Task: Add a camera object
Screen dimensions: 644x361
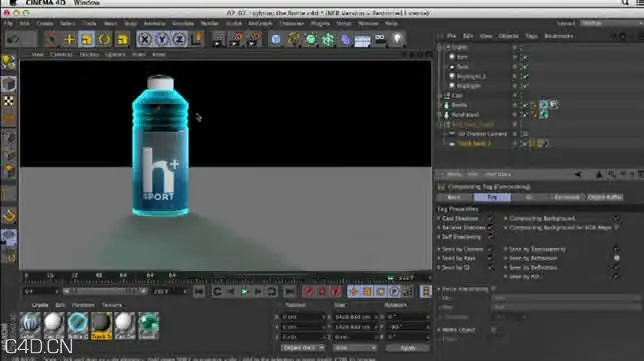Action: tap(380, 39)
